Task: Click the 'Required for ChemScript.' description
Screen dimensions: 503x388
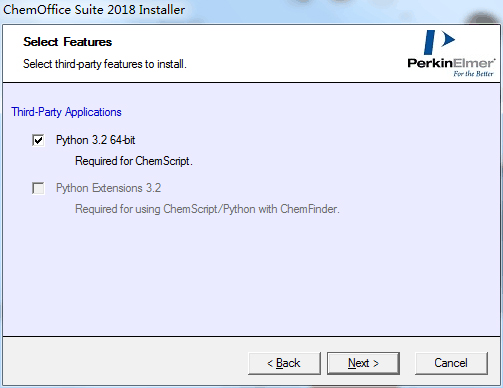Action: [134, 161]
